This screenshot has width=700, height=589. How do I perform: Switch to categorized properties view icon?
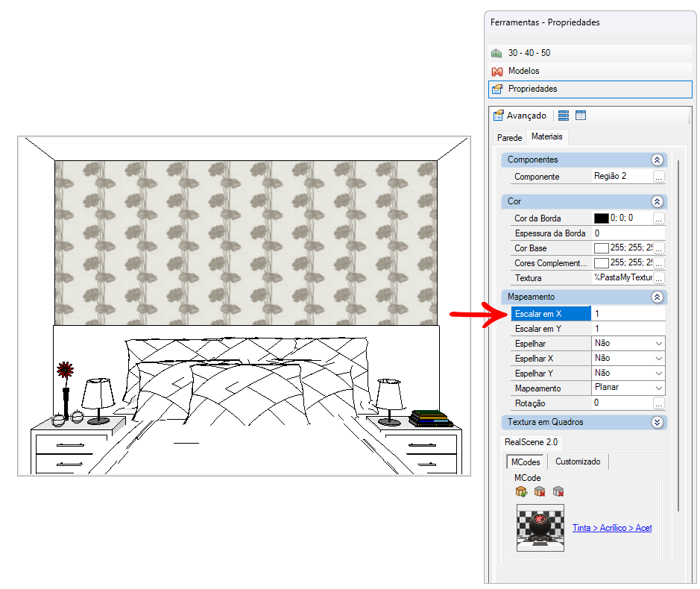[564, 116]
